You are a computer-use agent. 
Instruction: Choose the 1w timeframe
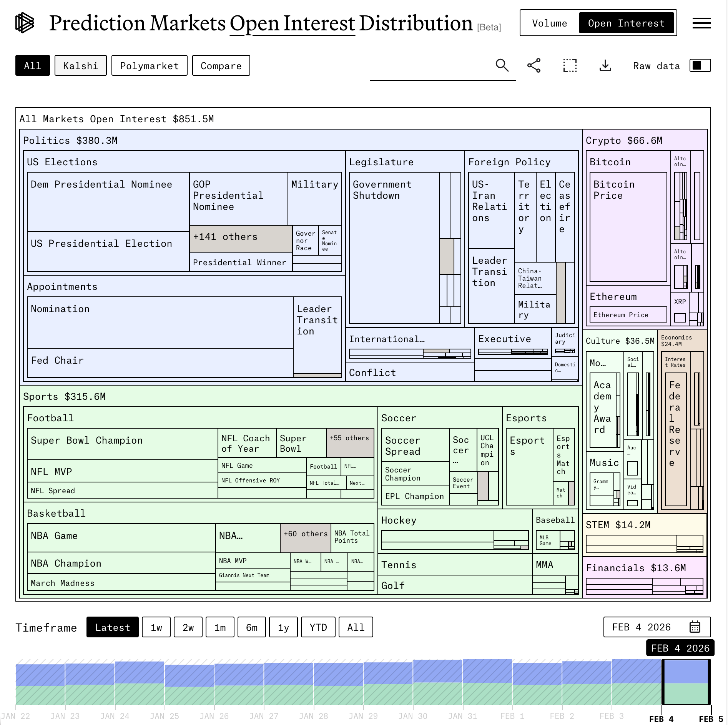pos(156,627)
